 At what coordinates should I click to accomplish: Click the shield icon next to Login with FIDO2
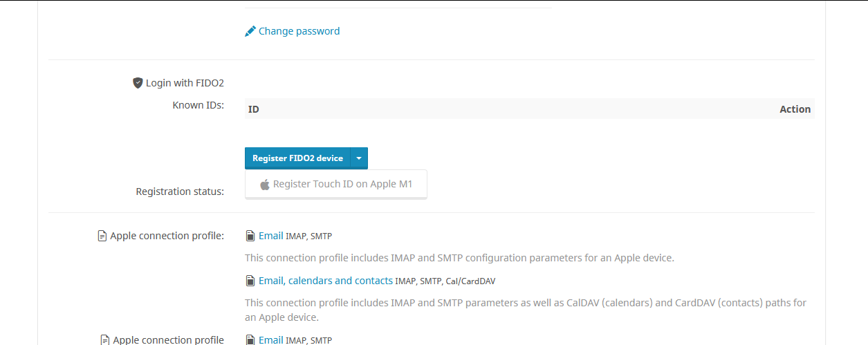138,83
